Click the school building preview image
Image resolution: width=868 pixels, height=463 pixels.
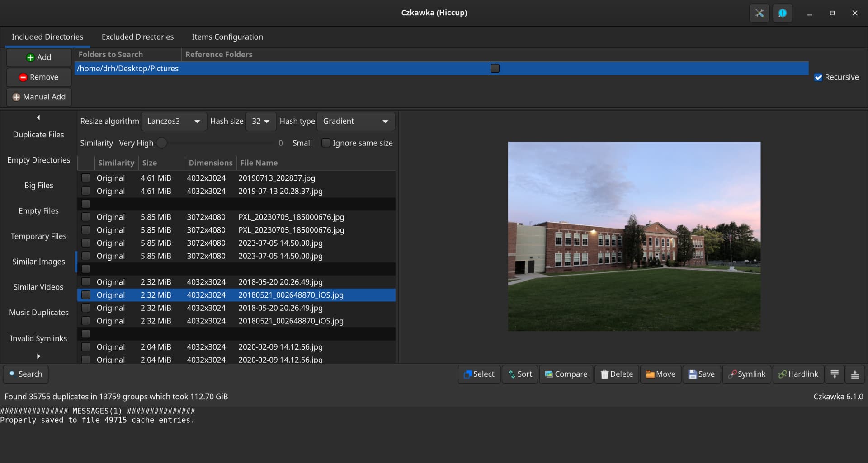click(634, 236)
